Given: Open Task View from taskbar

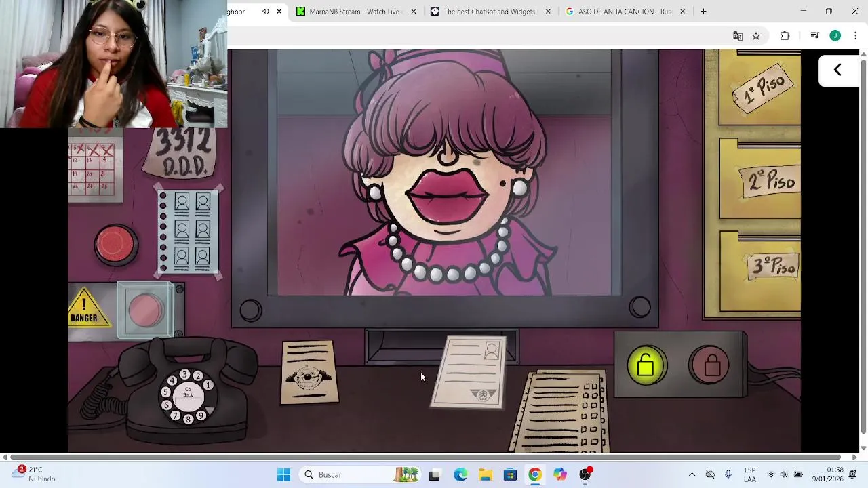Looking at the screenshot, I should [x=434, y=474].
